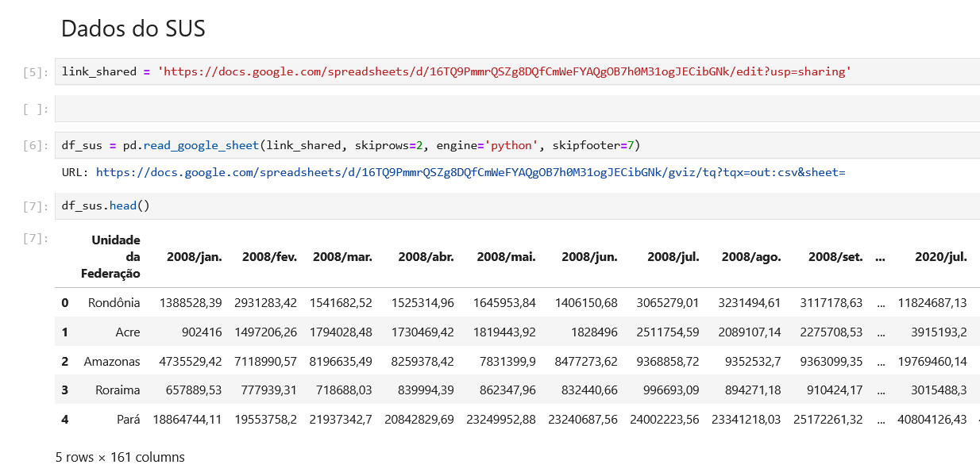
Task: Click the 2008/mai. column header
Action: point(506,257)
